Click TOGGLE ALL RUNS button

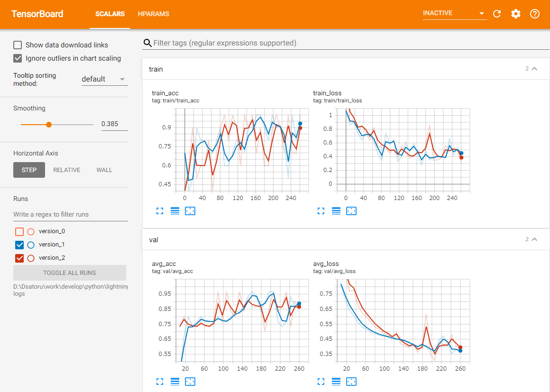pyautogui.click(x=70, y=273)
